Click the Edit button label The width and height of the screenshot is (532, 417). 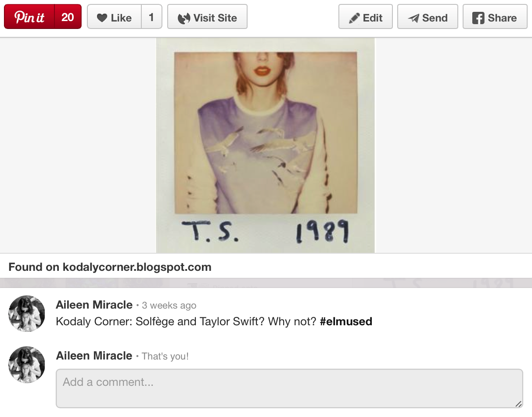coord(373,18)
